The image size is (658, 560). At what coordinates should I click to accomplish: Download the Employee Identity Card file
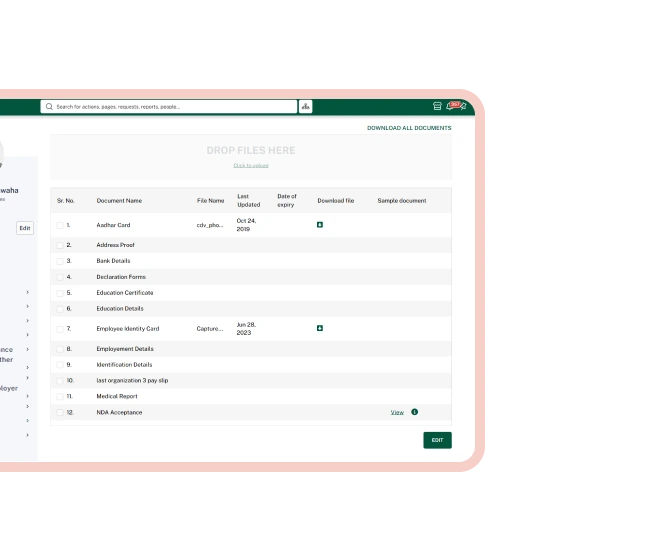320,328
